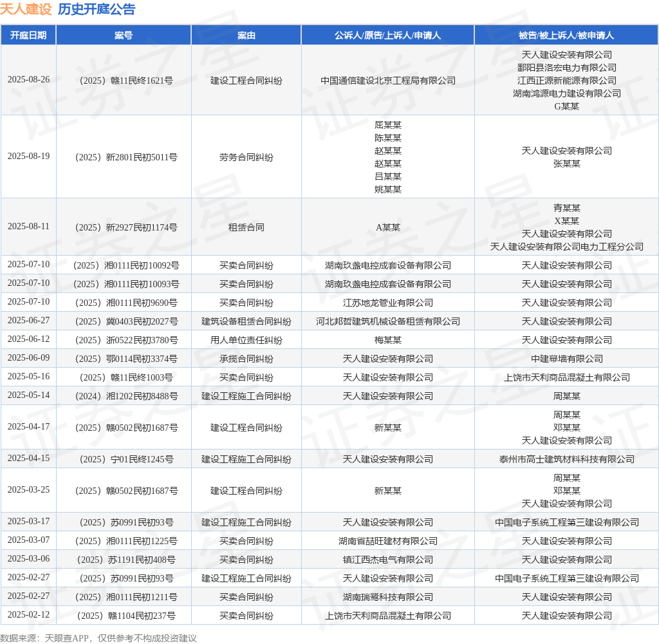Click defendant 江西正源新能源有限公司
This screenshot has width=659, height=644.
coord(566,80)
